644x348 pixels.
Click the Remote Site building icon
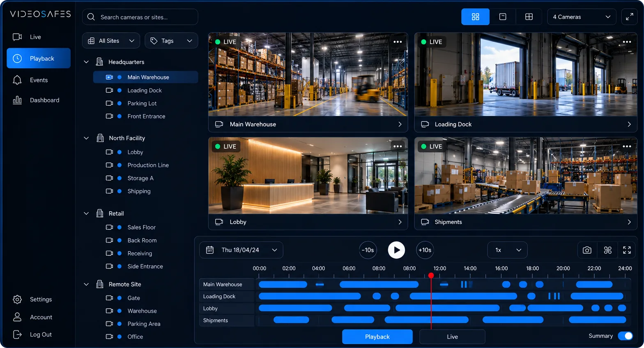click(99, 284)
